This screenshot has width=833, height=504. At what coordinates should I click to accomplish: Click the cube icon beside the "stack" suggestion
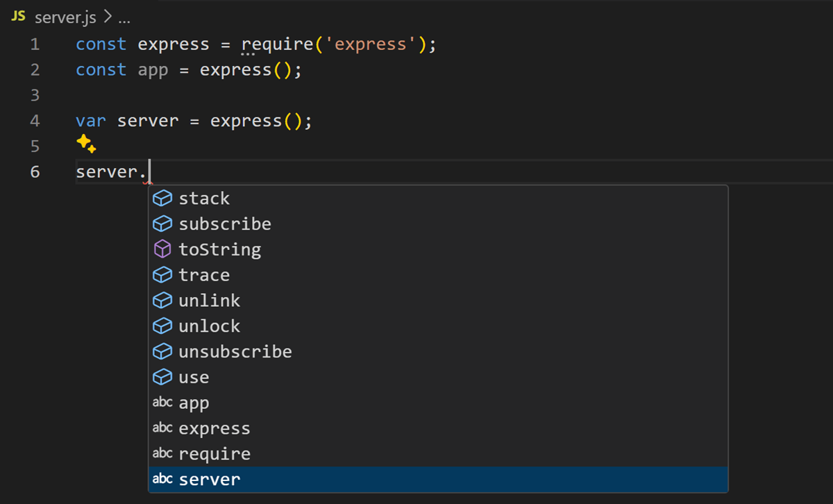pos(162,198)
